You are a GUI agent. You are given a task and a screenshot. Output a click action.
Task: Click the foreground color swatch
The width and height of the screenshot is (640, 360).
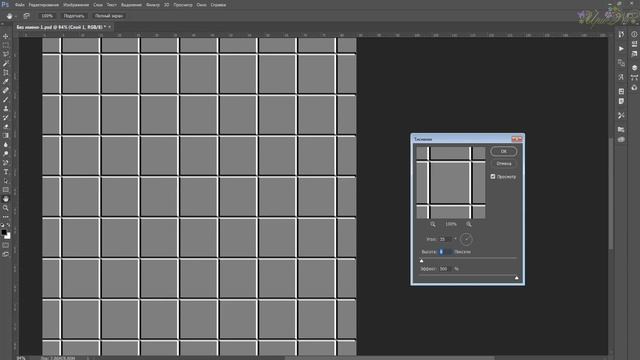pyautogui.click(x=4, y=232)
